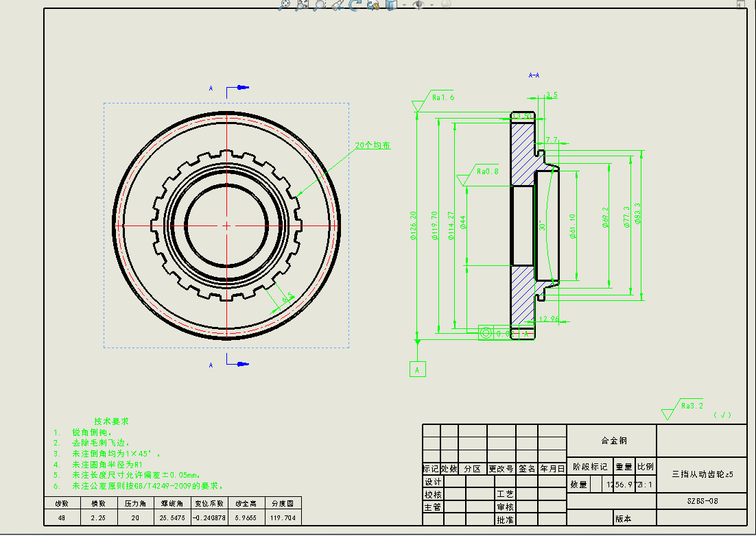This screenshot has height=536, width=756.
Task: Click the Hide/Show Items eye icon
Action: pos(418,4)
